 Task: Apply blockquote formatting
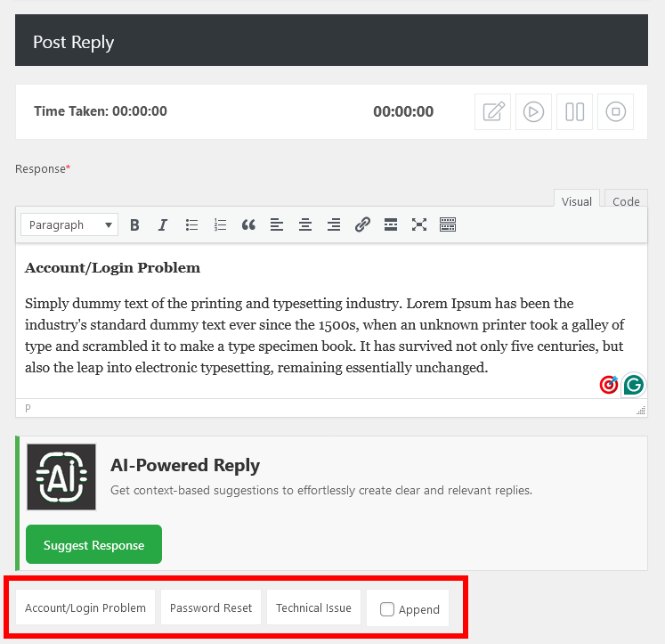[x=248, y=225]
